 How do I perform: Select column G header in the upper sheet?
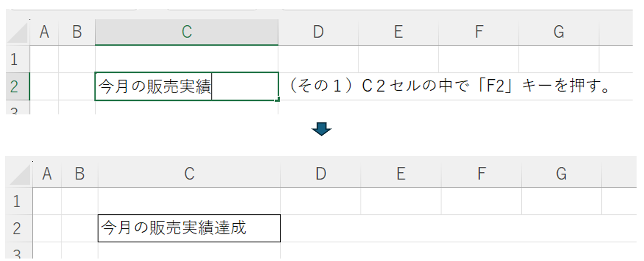pyautogui.click(x=558, y=32)
